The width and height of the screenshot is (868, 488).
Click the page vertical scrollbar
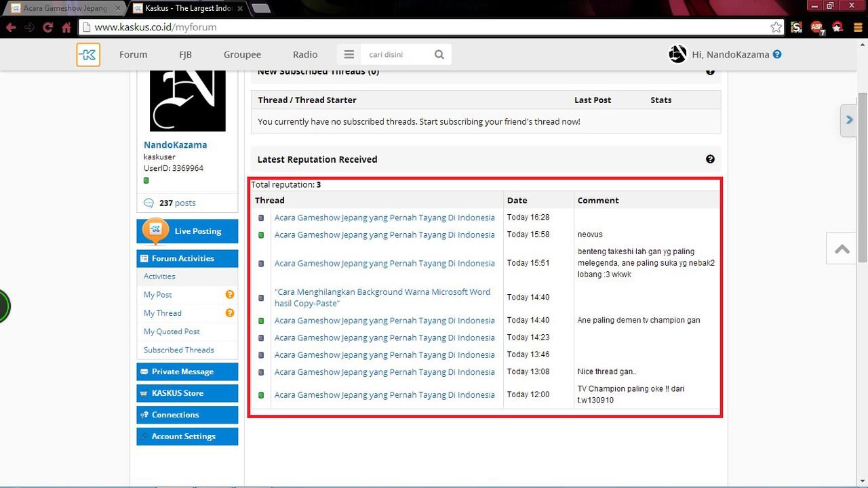click(863, 178)
